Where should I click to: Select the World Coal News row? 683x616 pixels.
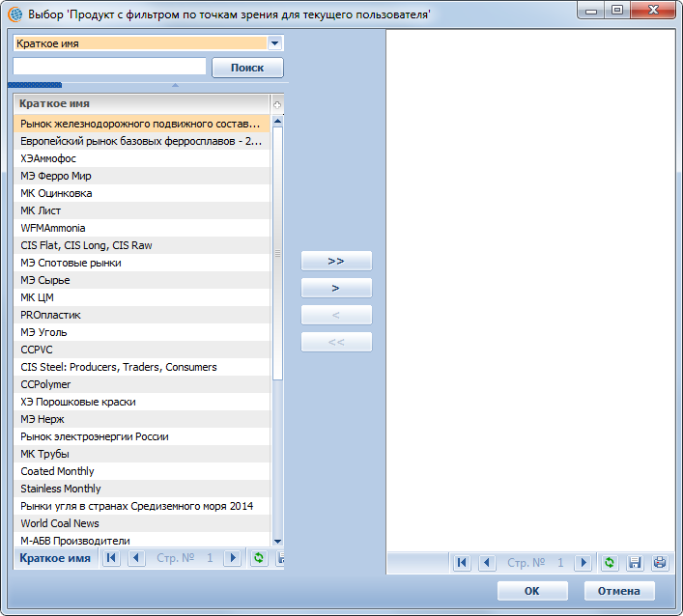pyautogui.click(x=142, y=523)
